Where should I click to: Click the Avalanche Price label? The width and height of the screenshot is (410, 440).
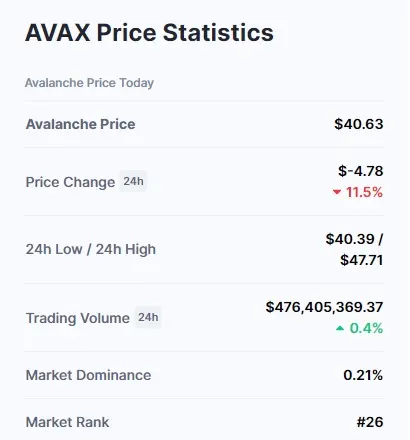[x=81, y=124]
